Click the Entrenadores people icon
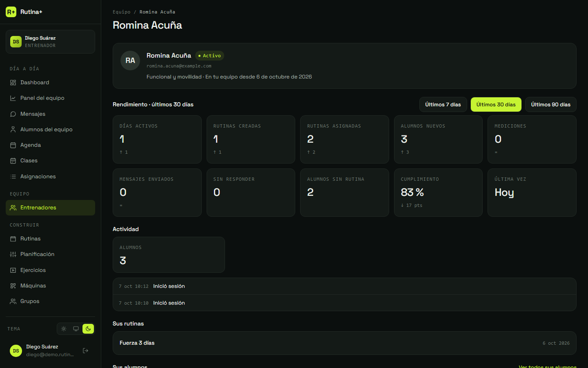The image size is (588, 368). click(13, 208)
